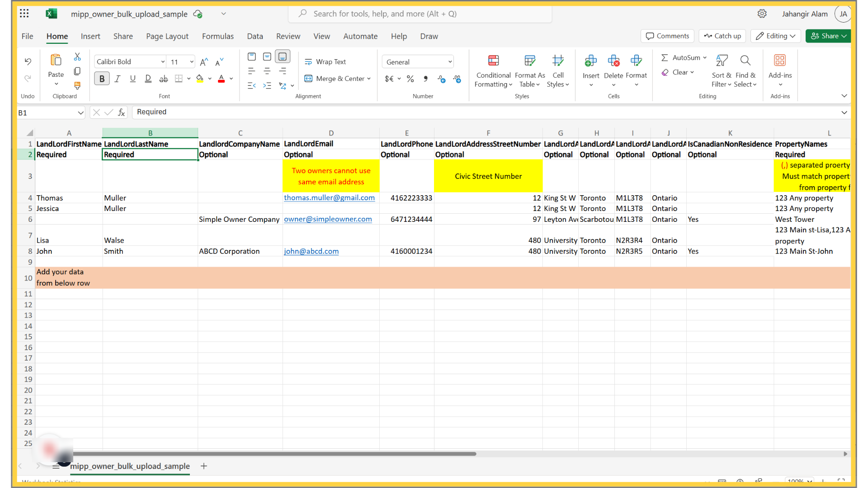Switch to the Data tab
Viewport: 868px width, 488px height.
pyautogui.click(x=255, y=36)
